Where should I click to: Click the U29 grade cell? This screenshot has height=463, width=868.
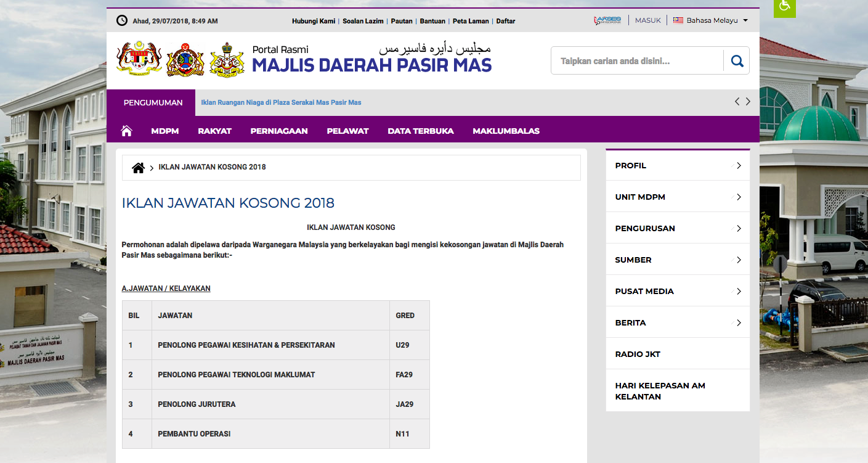(410, 345)
